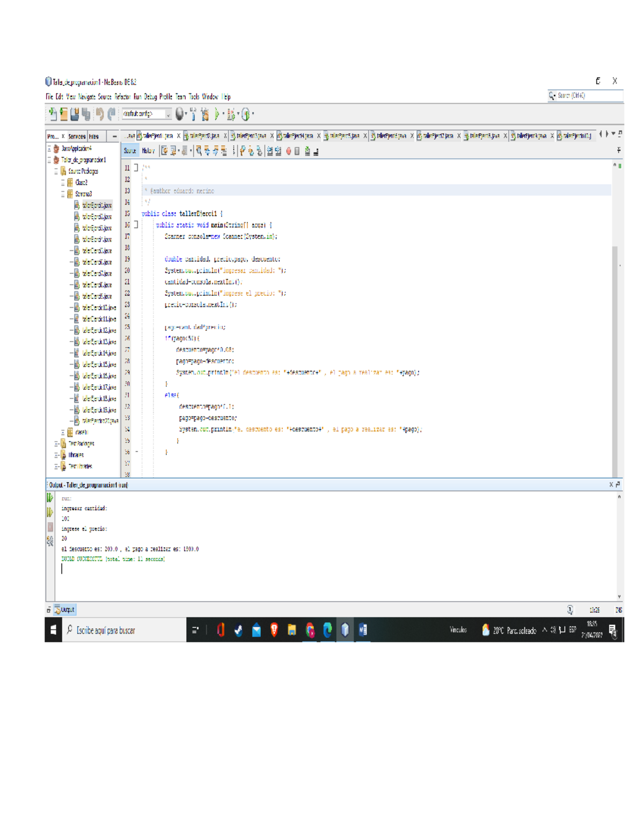Viewport: 644px width, 834px height.
Task: Click the History view button
Action: pos(148,151)
